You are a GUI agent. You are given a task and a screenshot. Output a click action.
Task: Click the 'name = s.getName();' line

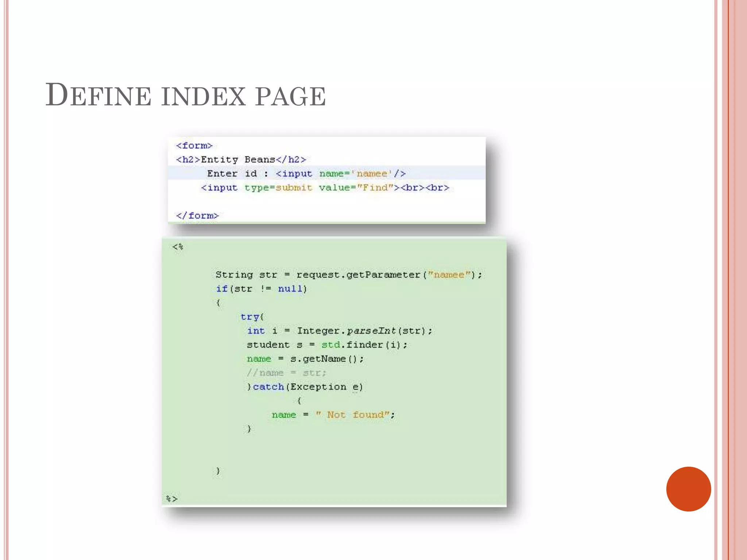click(305, 359)
